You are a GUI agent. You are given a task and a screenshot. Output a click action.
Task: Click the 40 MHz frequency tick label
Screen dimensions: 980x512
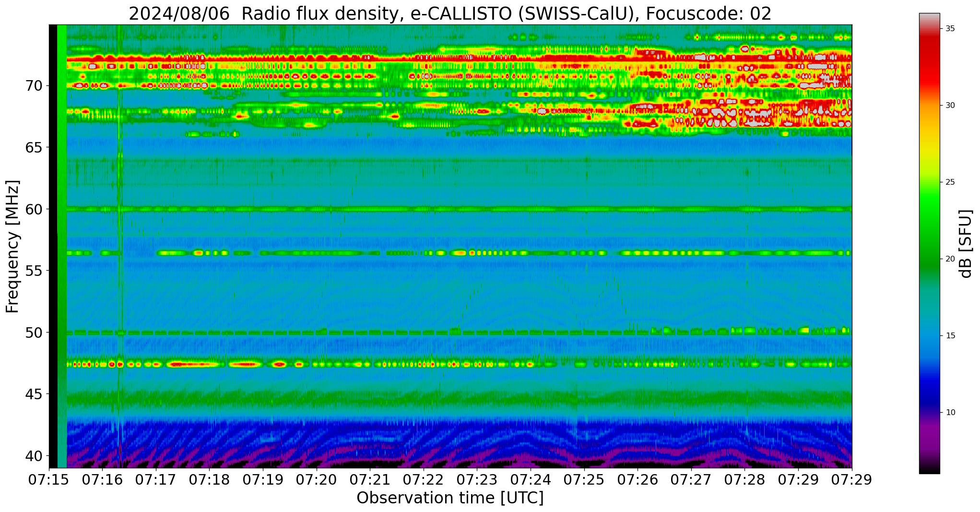pyautogui.click(x=34, y=455)
